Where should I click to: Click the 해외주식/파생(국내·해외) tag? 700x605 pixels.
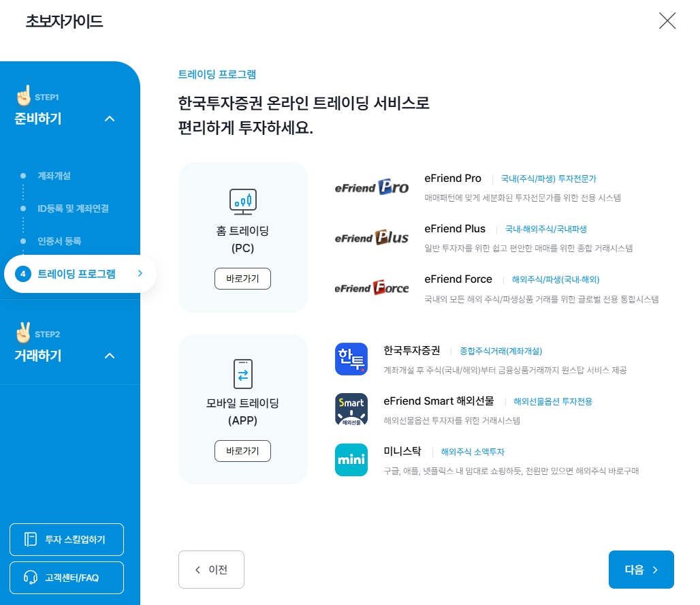click(x=556, y=280)
